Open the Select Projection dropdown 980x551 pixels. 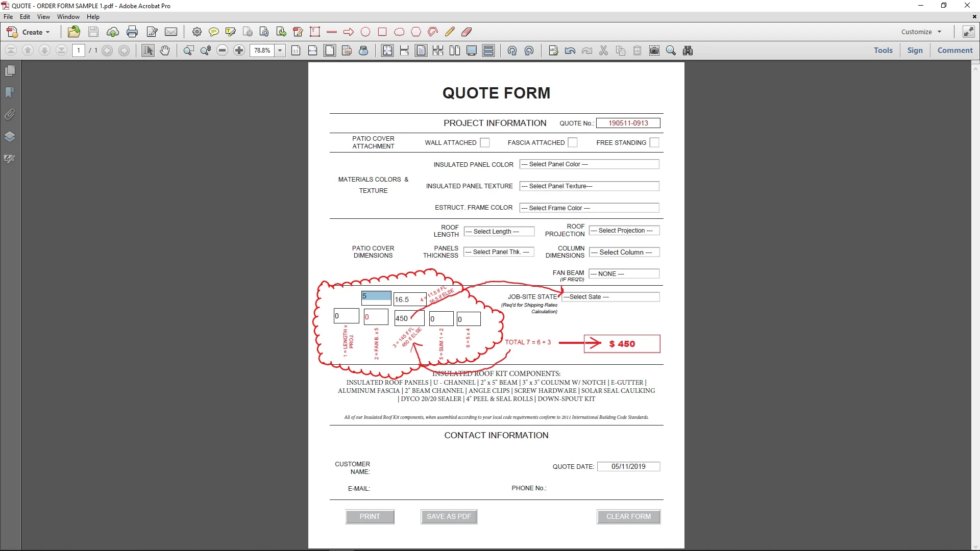(x=624, y=231)
